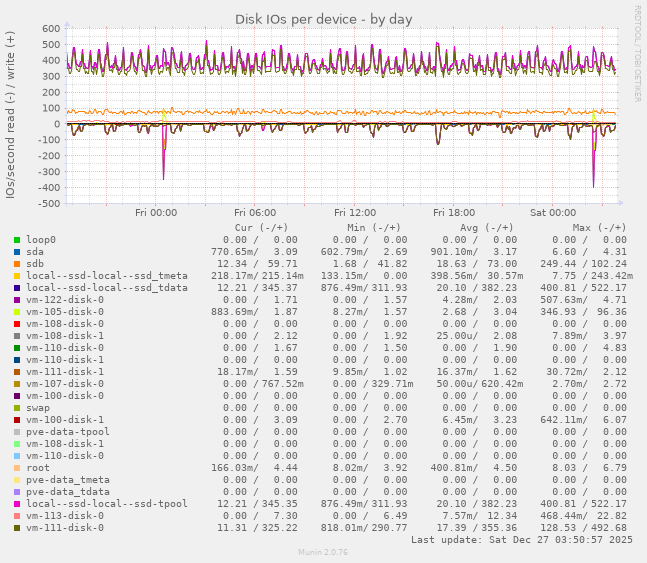647x563 pixels.
Task: Click sdb Max value '249.44 / 102.24'
Action: click(583, 264)
